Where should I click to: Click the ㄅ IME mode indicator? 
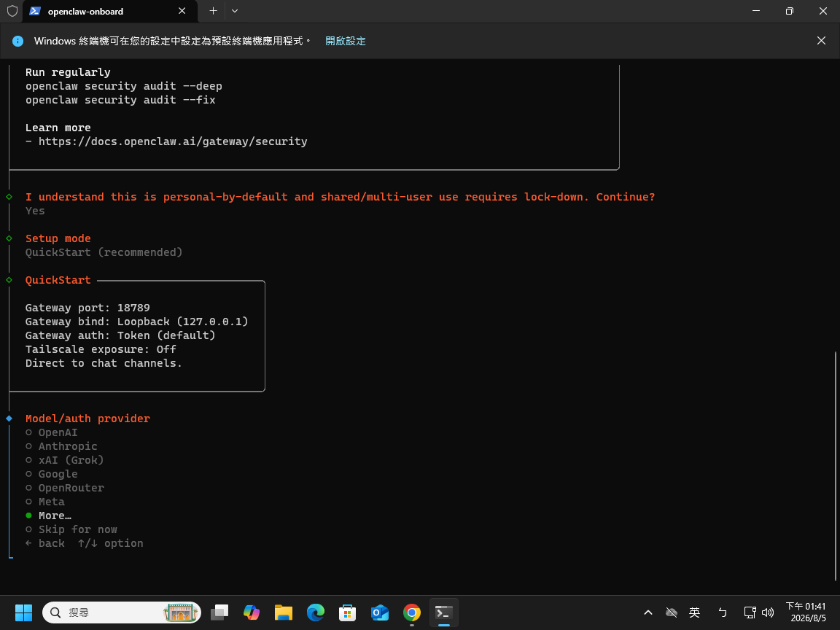coord(723,612)
